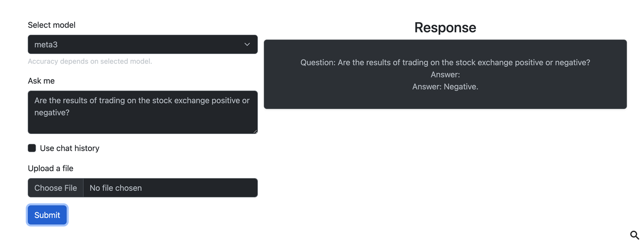This screenshot has height=244, width=644.
Task: Expand the model dropdown chevron arrow
Action: 247,44
